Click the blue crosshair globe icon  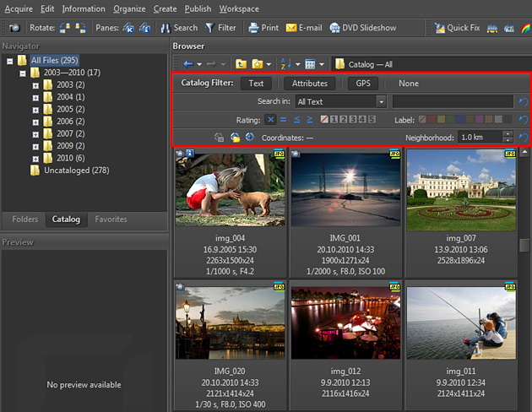pyautogui.click(x=250, y=137)
